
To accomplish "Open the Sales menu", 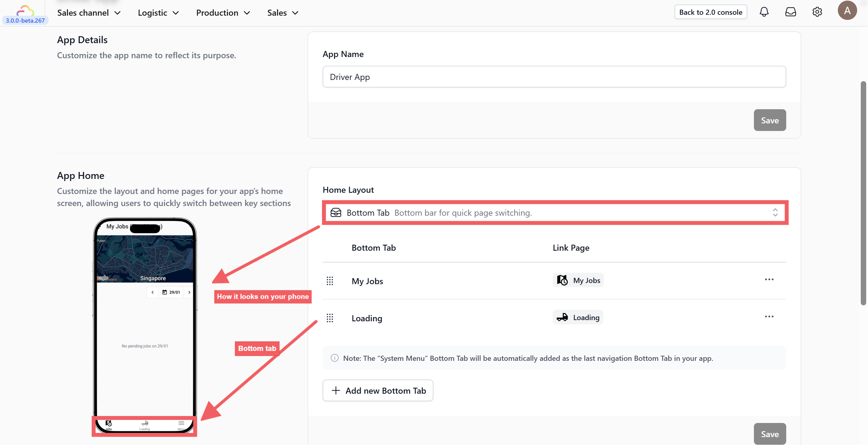I will (283, 13).
